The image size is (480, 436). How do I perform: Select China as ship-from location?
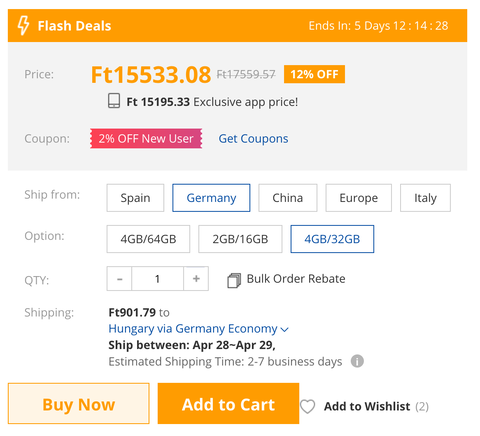[288, 198]
